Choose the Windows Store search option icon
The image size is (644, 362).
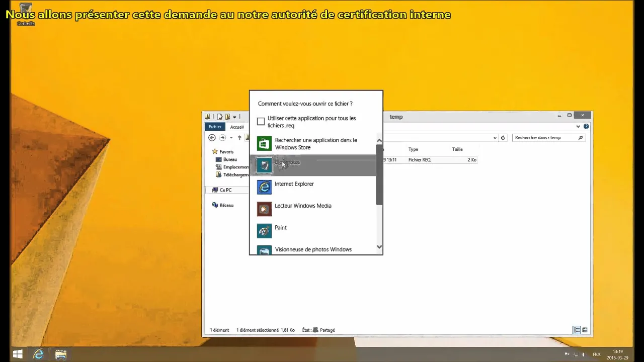(x=264, y=143)
